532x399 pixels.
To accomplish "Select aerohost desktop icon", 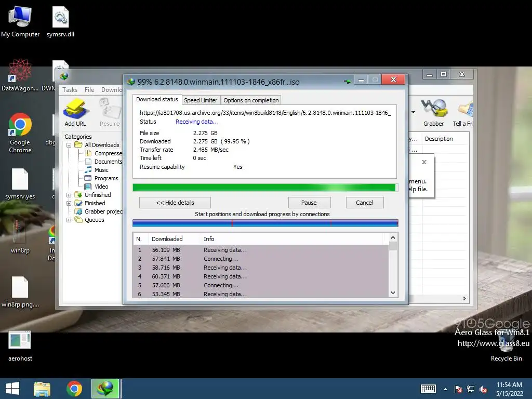I will tap(20, 345).
